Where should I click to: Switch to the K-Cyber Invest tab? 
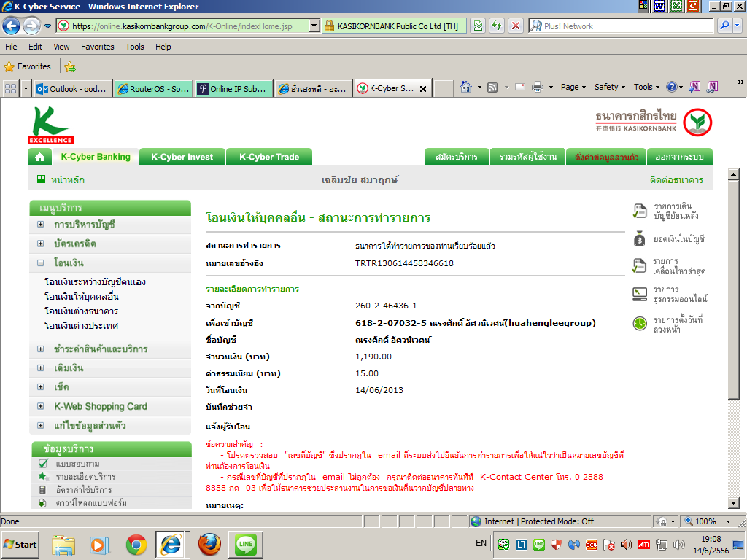pyautogui.click(x=182, y=157)
